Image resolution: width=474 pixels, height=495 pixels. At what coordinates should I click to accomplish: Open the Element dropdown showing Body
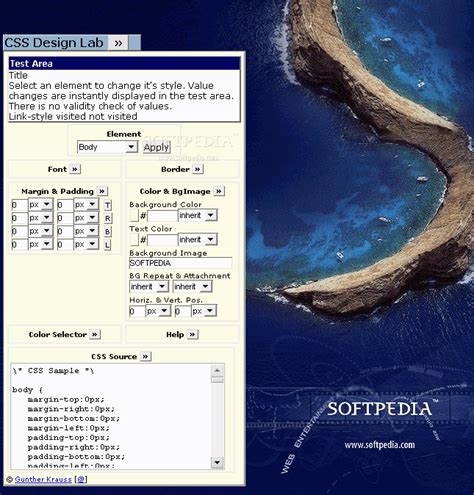click(107, 147)
